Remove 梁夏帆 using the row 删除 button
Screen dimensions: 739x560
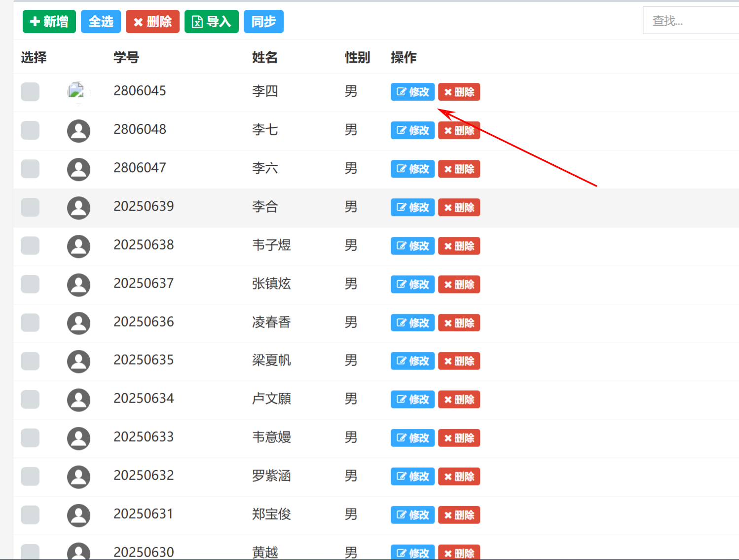point(459,361)
